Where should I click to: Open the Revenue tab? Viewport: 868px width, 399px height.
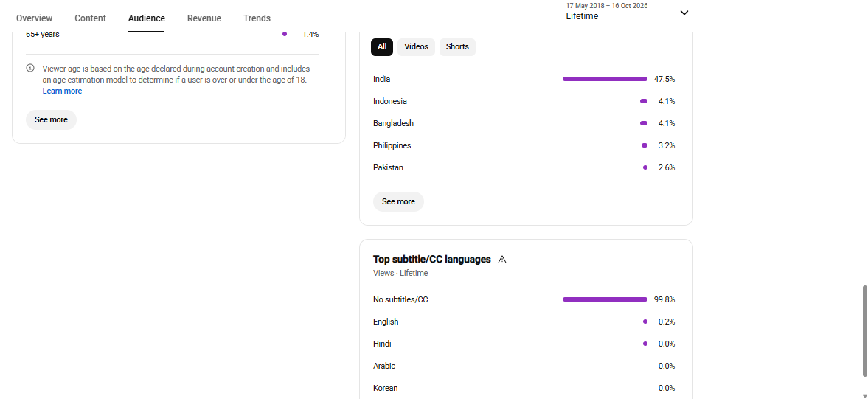click(x=204, y=18)
